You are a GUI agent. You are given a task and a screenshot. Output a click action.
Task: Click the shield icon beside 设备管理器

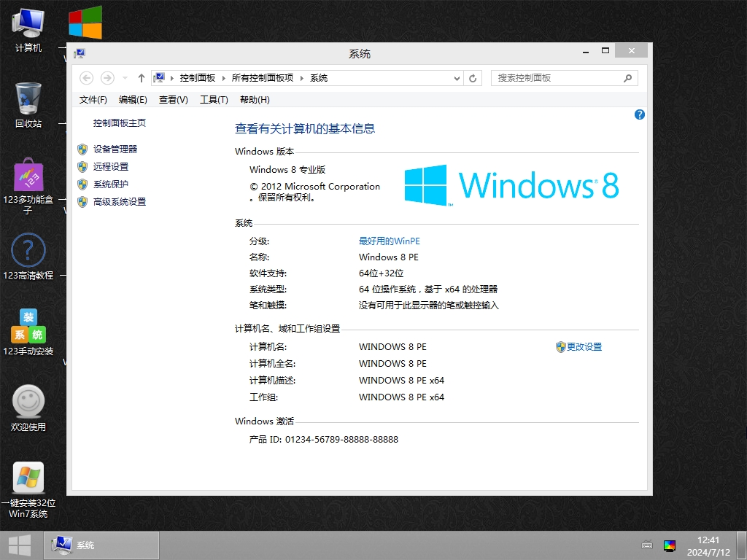click(x=82, y=149)
